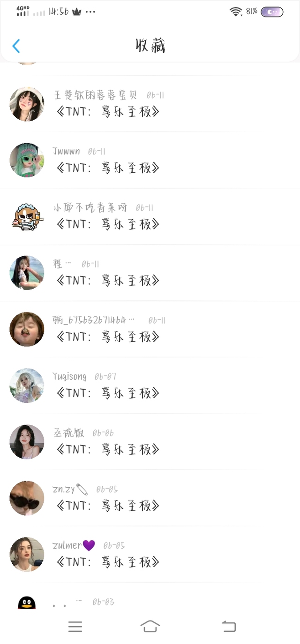Open the Android recent apps menu button
Screen dimensions: 300x644
click(x=75, y=626)
